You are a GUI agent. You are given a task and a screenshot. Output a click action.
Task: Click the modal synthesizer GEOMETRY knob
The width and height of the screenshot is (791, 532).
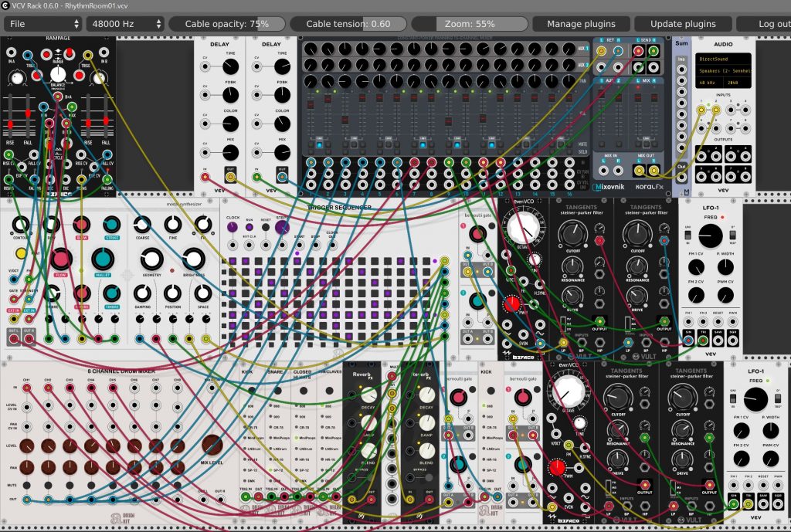coord(151,259)
